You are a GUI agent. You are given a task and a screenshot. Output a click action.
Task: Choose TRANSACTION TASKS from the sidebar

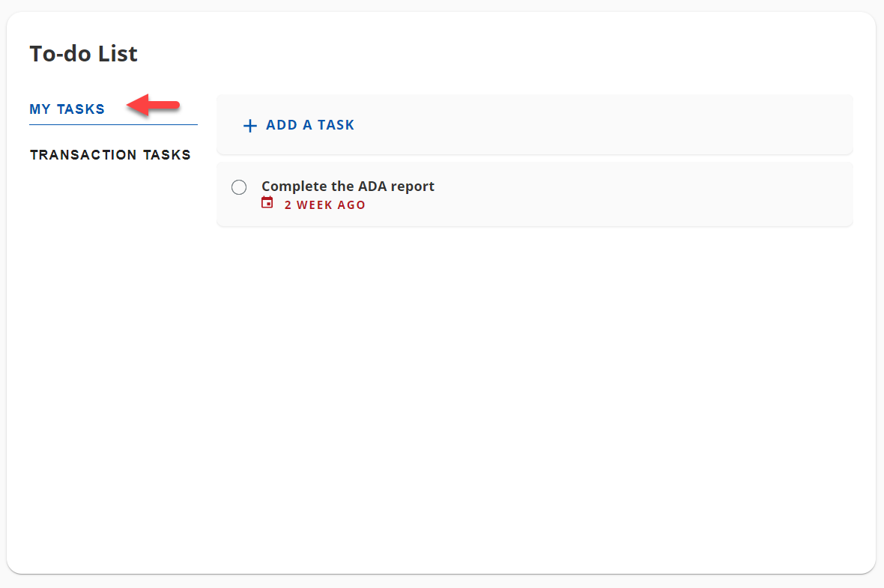tap(110, 154)
